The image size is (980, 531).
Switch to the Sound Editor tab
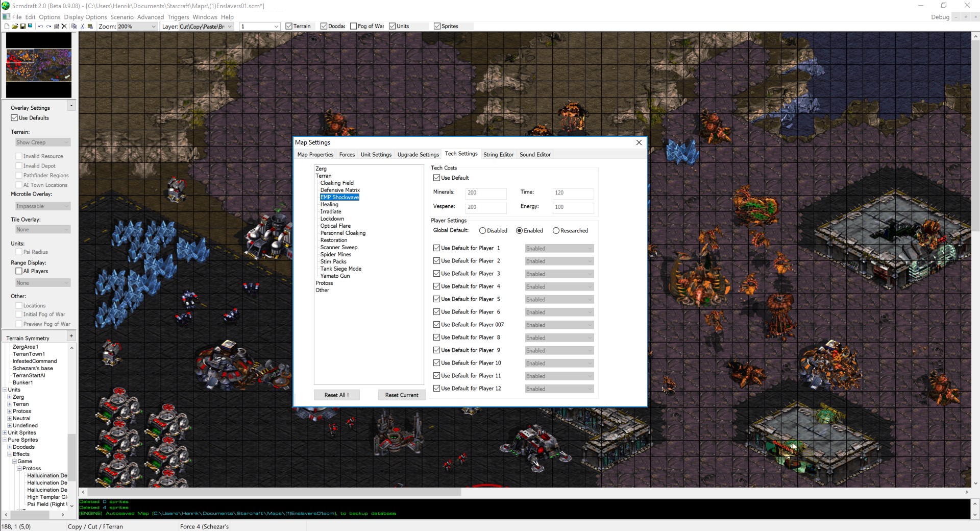[x=535, y=155]
